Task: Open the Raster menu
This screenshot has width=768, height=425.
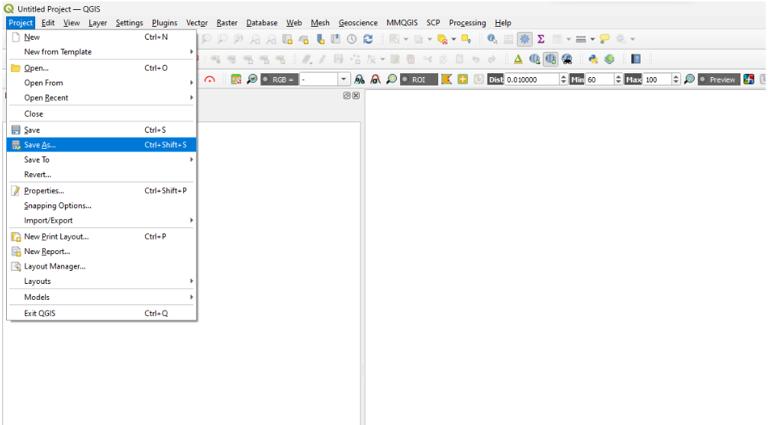Action: [227, 23]
